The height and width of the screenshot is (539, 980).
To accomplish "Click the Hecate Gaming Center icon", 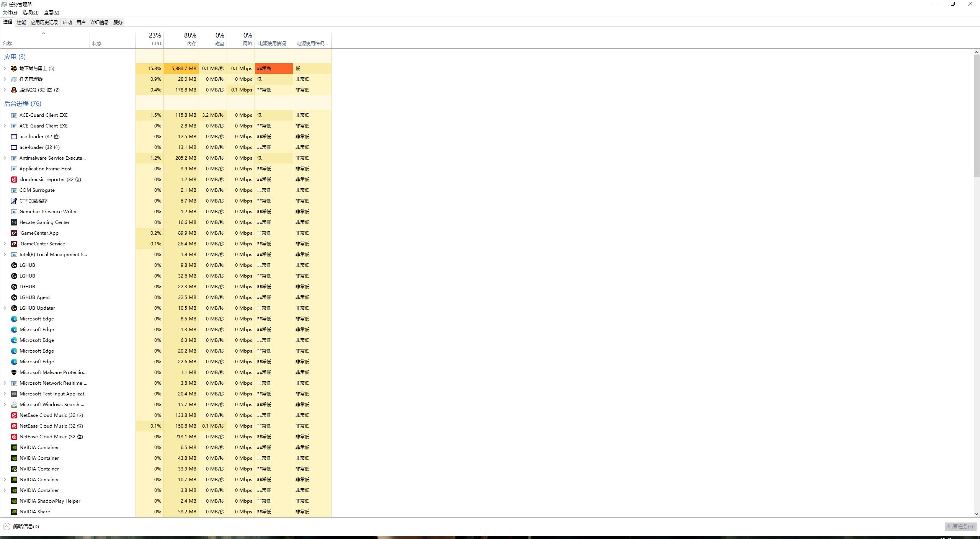I will coord(14,222).
